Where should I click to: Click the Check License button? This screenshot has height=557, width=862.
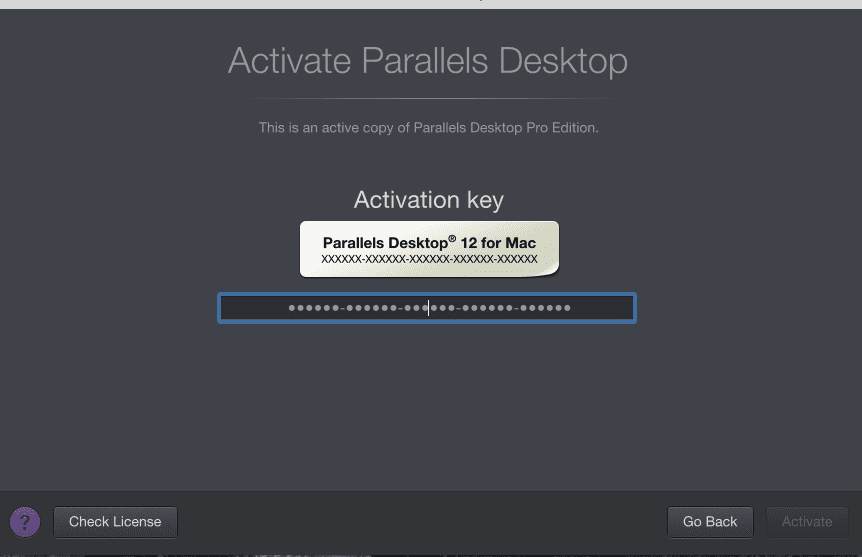point(115,522)
